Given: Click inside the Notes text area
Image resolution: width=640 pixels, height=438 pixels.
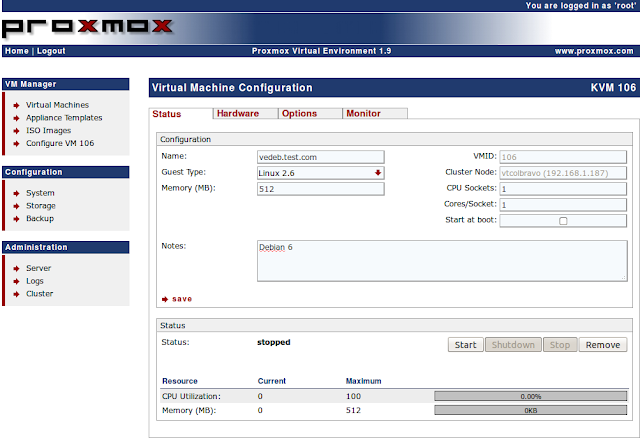Looking at the screenshot, I should coord(442,261).
